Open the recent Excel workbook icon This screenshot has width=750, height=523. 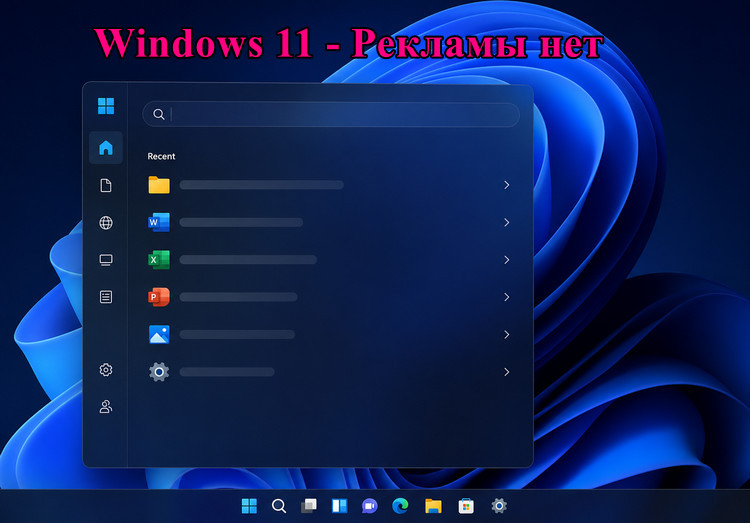click(159, 259)
